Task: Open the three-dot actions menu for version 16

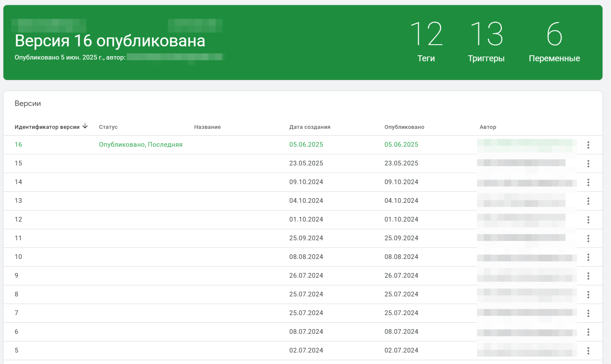Action: [x=588, y=145]
